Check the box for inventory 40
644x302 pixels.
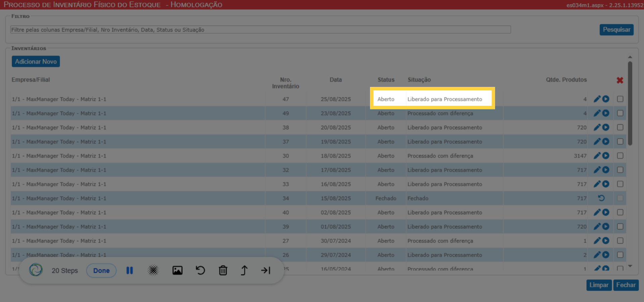620,212
